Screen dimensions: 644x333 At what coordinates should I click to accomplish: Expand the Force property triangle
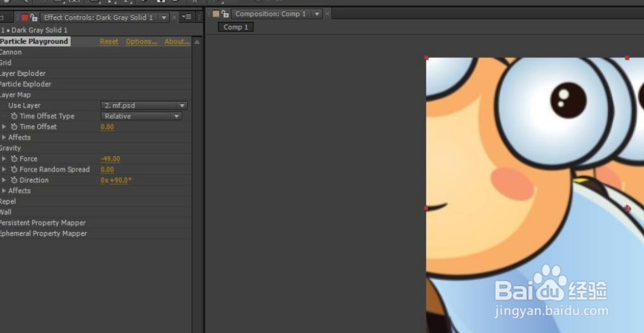click(x=4, y=159)
